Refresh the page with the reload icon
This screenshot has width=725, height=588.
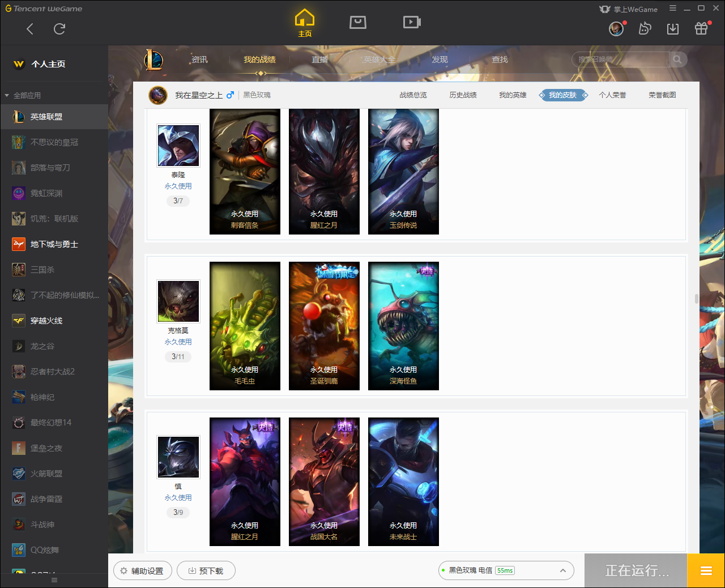coord(59,29)
